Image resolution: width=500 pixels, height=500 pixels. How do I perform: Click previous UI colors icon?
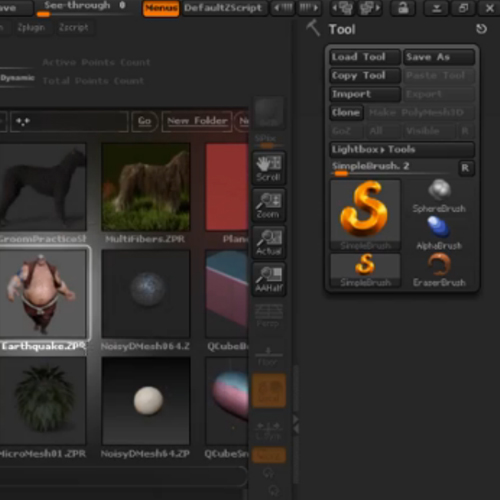(x=343, y=8)
